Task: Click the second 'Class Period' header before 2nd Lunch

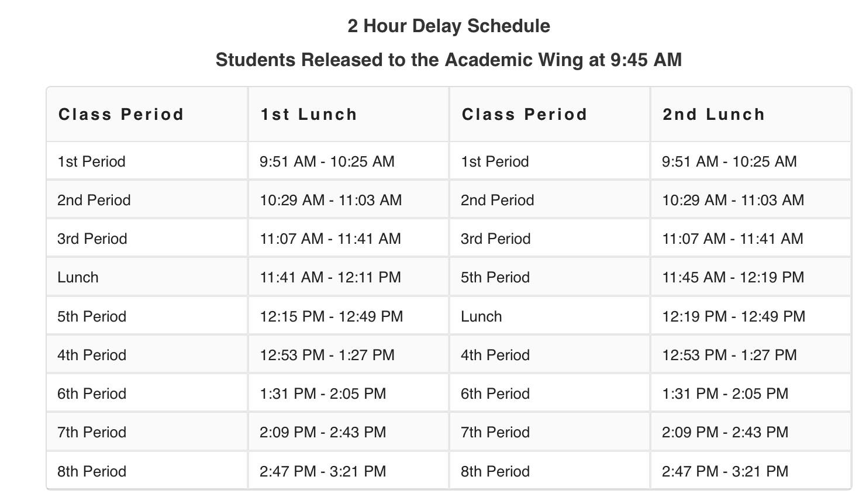Action: 524,114
